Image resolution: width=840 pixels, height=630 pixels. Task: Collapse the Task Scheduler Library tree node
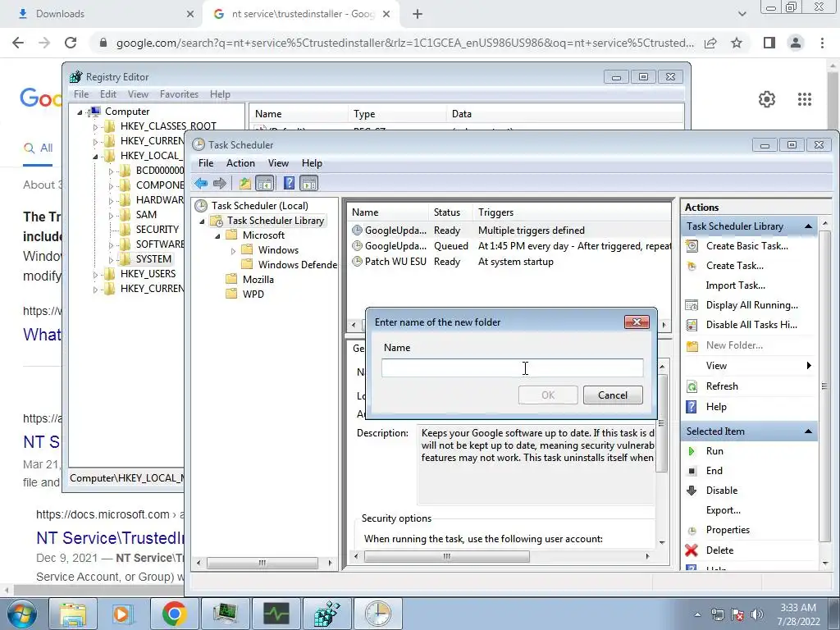[202, 221]
